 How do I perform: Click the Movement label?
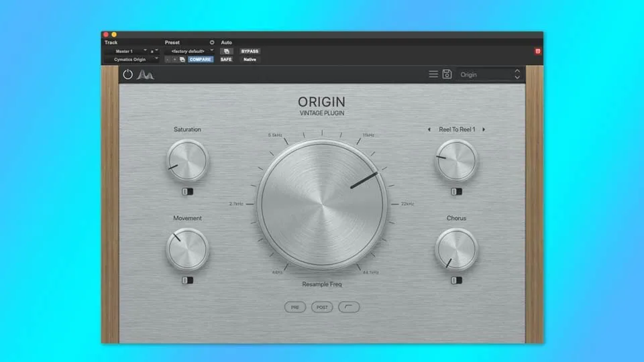[187, 218]
